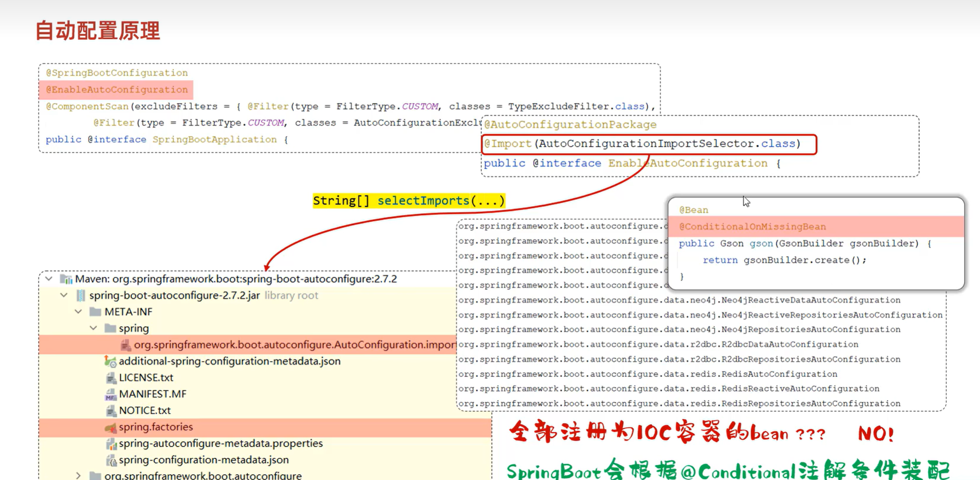980x480 pixels.
Task: Click additional-spring-configuration-metadata.json file icon
Action: pyautogui.click(x=110, y=361)
